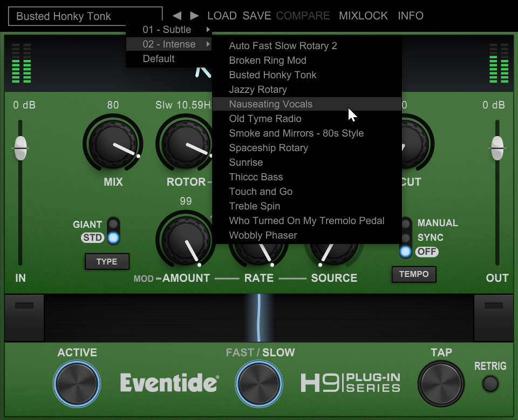Click the MIX value readout 80
Screen dimensions: 518x420
113,105
